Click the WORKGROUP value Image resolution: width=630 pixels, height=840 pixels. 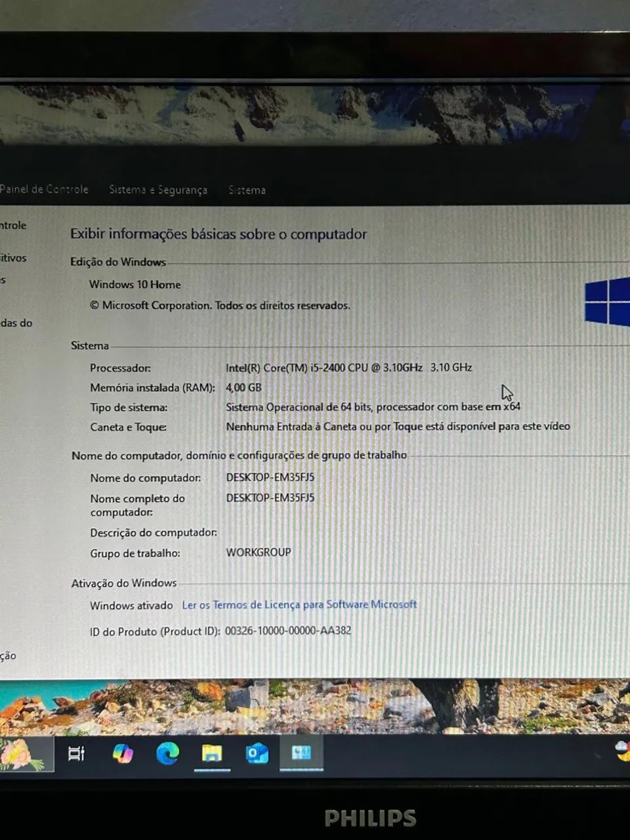tap(259, 553)
